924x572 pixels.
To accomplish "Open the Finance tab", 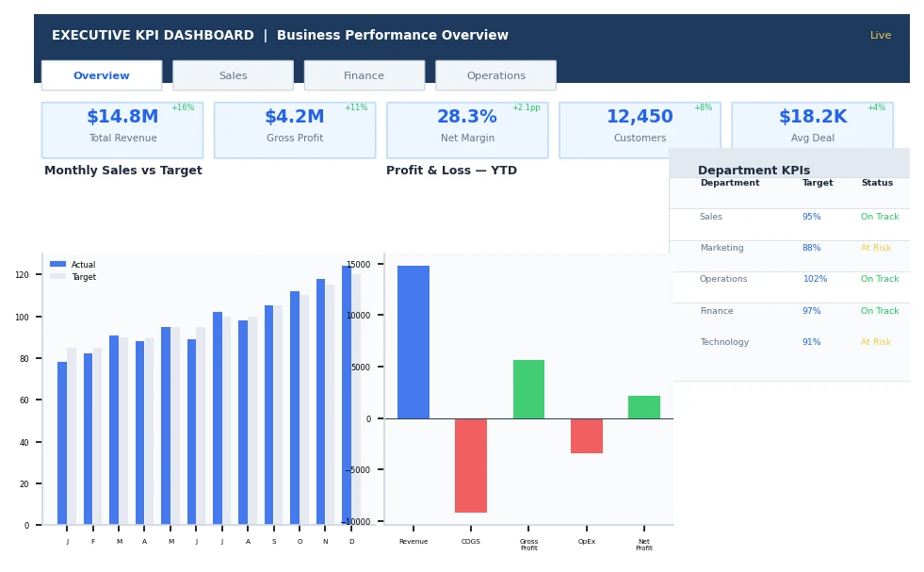I will click(x=365, y=75).
